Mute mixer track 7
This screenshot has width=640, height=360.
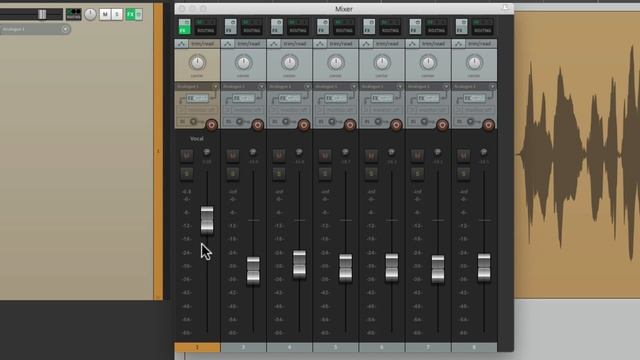click(x=417, y=156)
